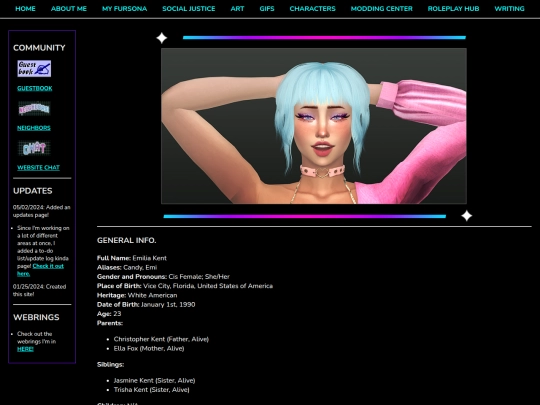
Task: Open the GUESTBOOK link
Action: (x=35, y=89)
